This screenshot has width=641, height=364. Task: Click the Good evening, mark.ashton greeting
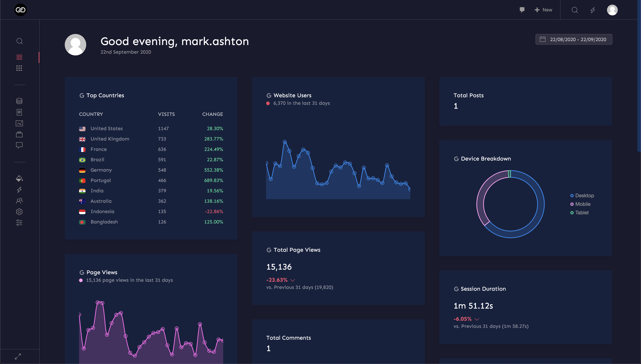175,41
